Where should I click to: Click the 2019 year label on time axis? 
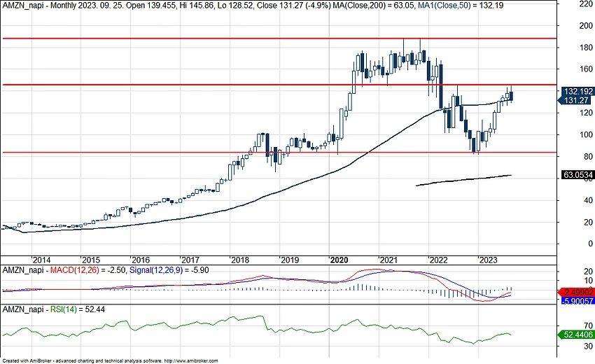coord(289,260)
